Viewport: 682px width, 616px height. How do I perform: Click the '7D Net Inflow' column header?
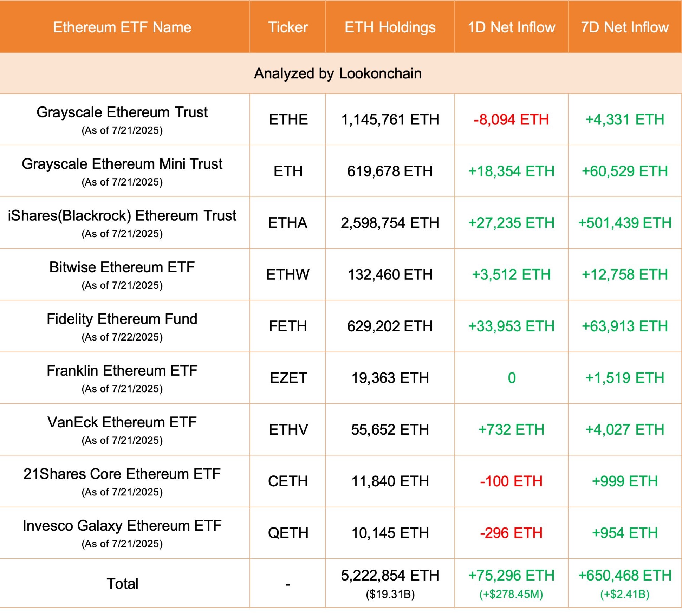coord(625,27)
